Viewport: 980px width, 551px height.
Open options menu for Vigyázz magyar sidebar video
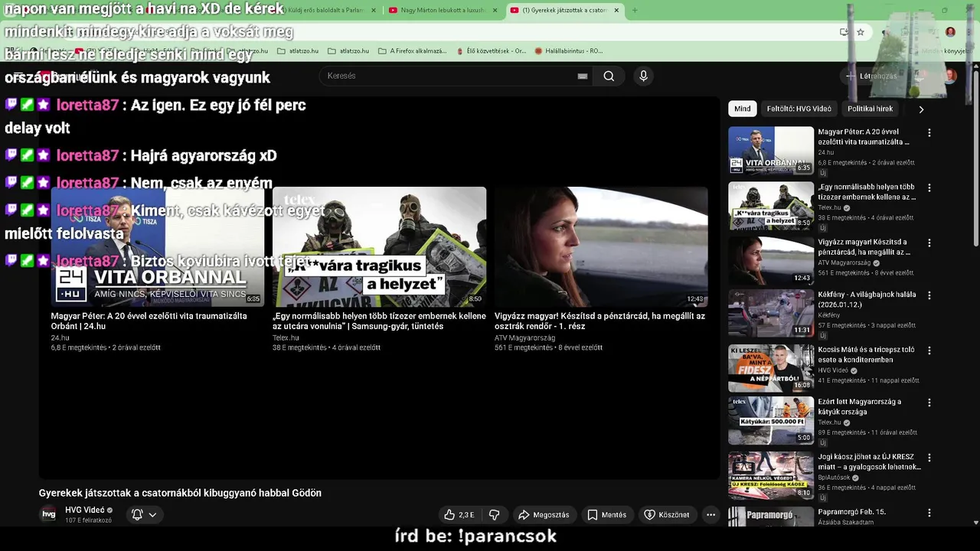coord(929,243)
